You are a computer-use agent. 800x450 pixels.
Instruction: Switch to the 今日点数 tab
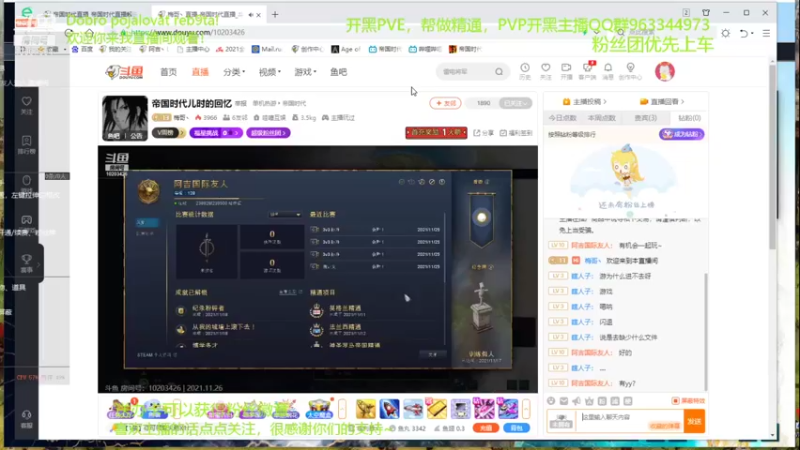pos(562,118)
